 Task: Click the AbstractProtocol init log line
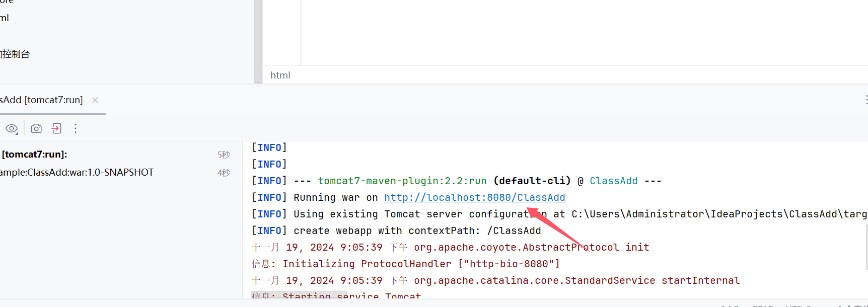pos(450,247)
